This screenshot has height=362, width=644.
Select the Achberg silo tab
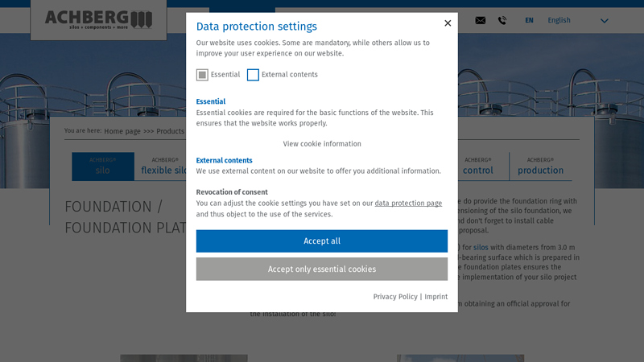click(x=102, y=166)
